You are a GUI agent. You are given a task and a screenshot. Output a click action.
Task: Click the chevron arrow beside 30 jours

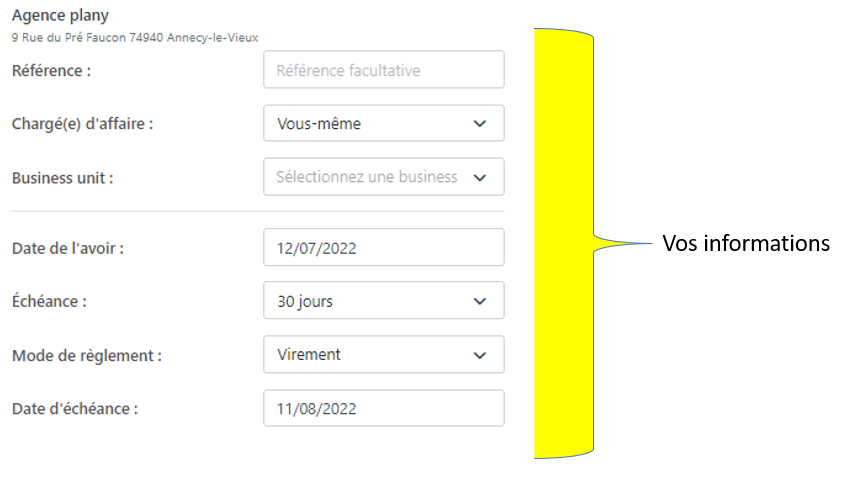[480, 301]
